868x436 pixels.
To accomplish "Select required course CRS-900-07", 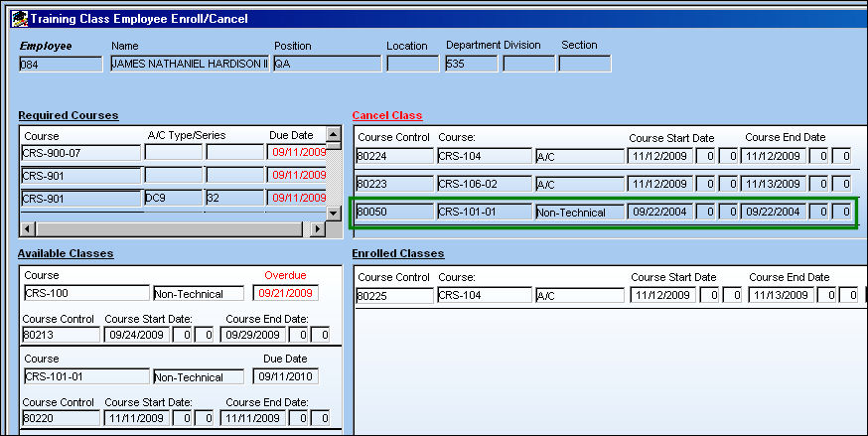I will 80,153.
